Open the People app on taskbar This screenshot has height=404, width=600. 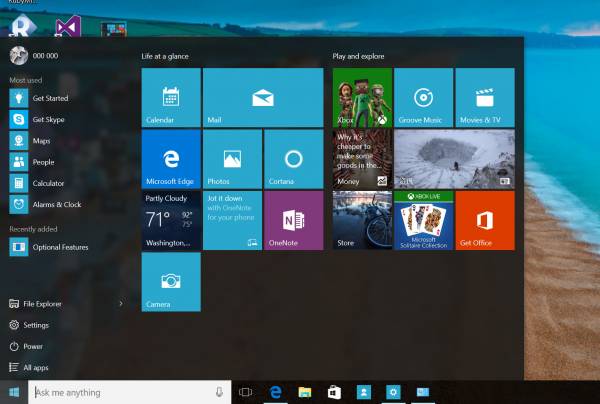click(x=364, y=392)
